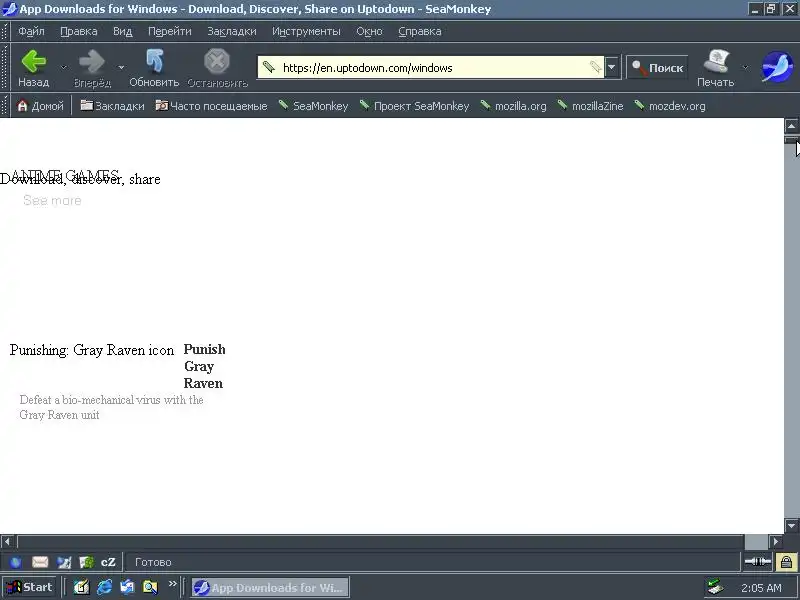Open the Назад history dropdown arrow

[64, 67]
